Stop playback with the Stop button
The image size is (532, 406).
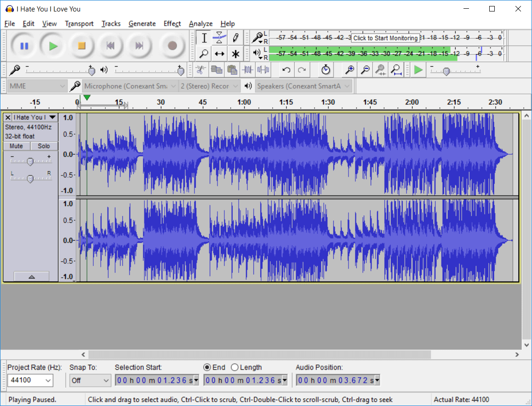(81, 46)
